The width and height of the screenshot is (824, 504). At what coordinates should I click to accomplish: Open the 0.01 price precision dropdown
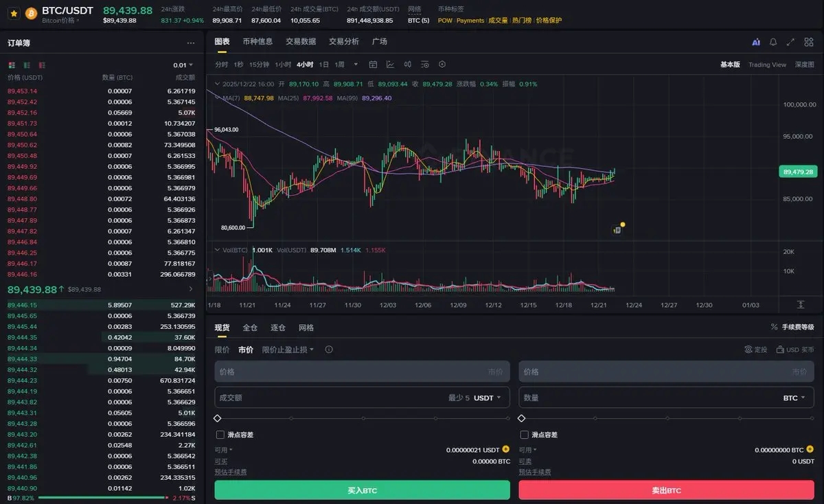tap(184, 65)
